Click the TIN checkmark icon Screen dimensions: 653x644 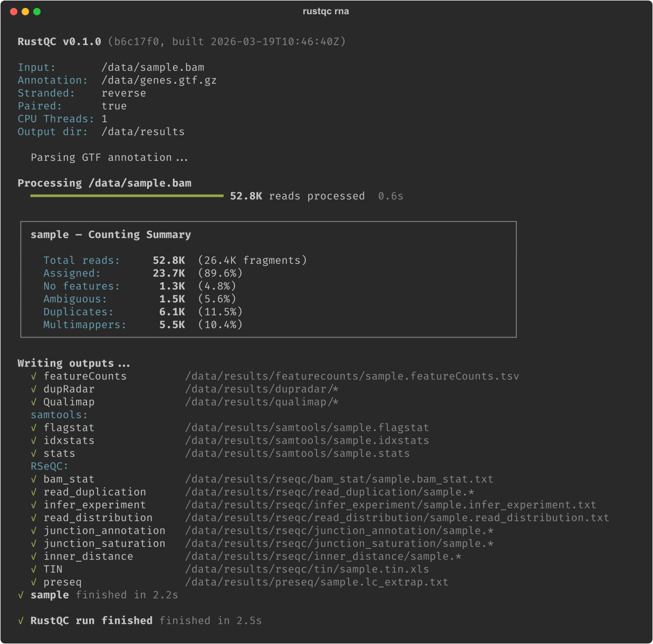click(x=33, y=569)
